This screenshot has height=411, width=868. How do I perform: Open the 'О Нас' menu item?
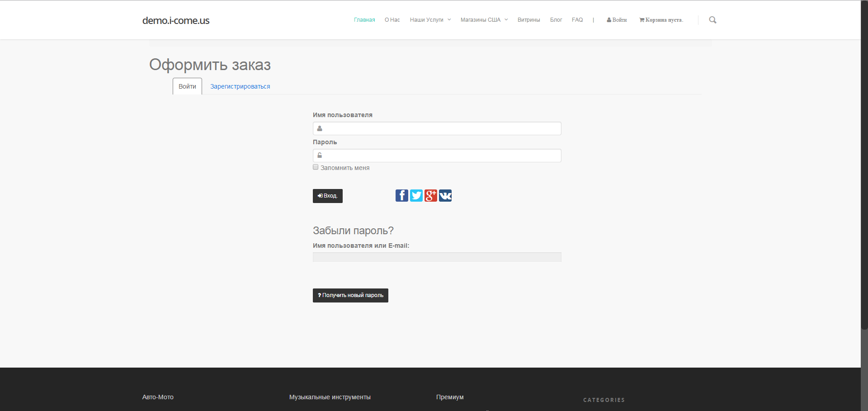pyautogui.click(x=392, y=20)
